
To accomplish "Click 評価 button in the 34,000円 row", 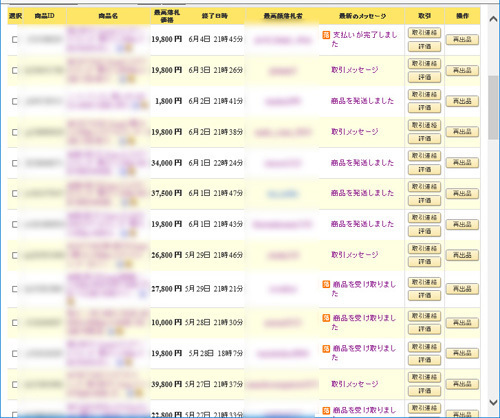I will coord(424,170).
